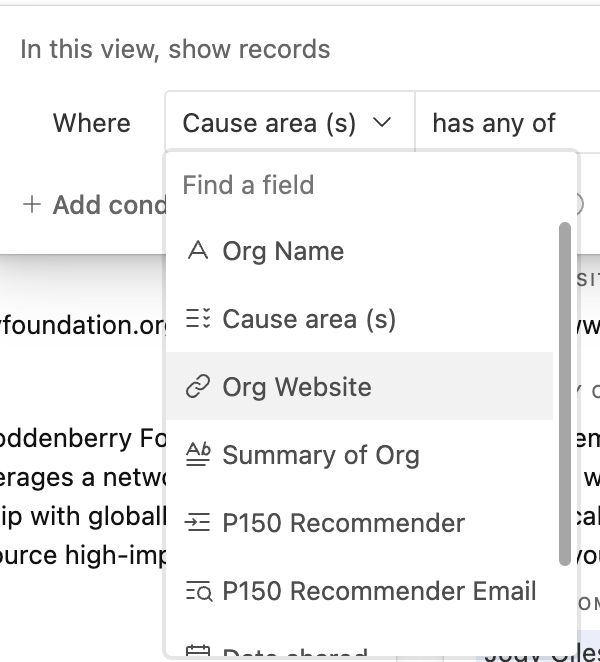Image resolution: width=600 pixels, height=662 pixels.
Task: Click the field list's vertical scrollbar
Action: click(565, 393)
